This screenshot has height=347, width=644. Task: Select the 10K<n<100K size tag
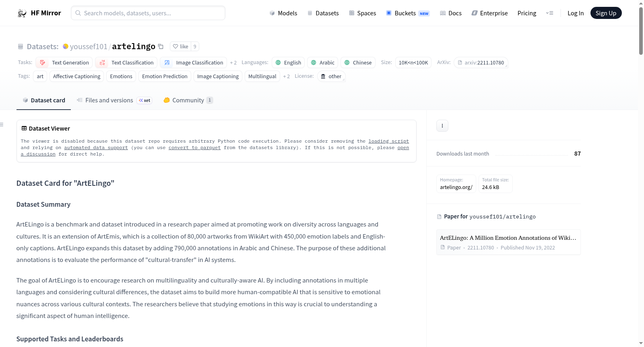pos(413,62)
